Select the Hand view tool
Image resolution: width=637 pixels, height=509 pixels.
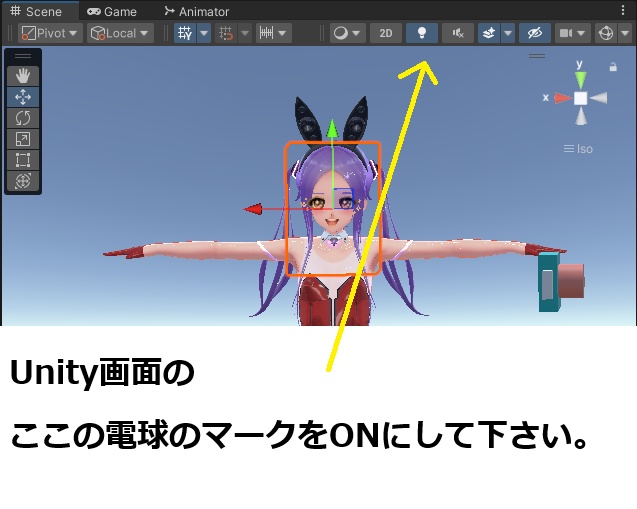[23, 76]
